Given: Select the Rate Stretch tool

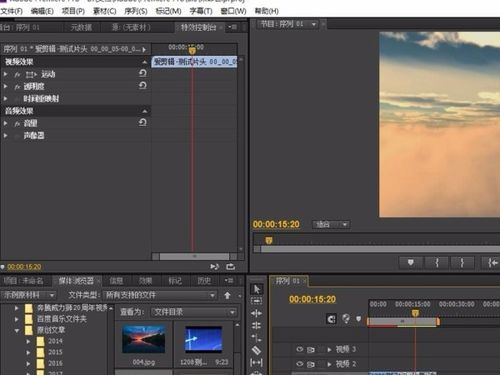Looking at the screenshot, I should pos(256,338).
